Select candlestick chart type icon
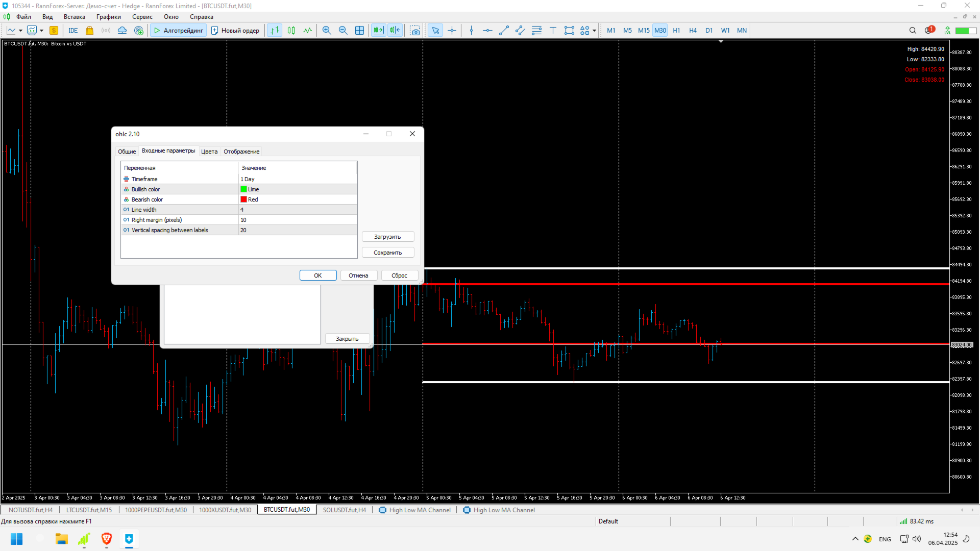980x551 pixels. pyautogui.click(x=291, y=31)
